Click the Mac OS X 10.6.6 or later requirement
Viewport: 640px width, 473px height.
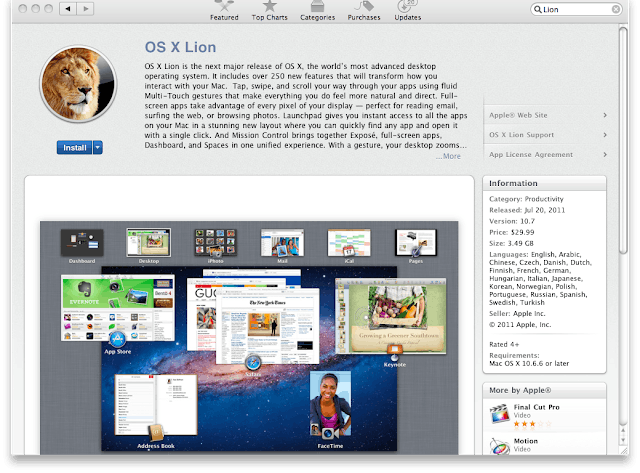529,363
